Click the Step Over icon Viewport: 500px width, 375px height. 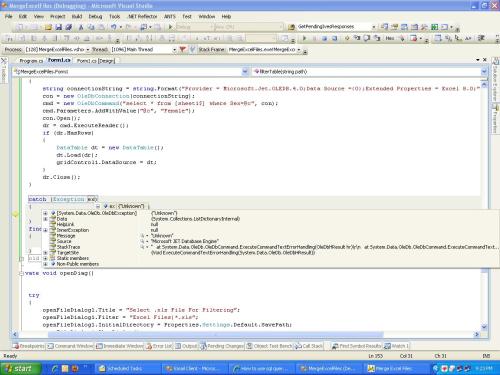pos(367,38)
